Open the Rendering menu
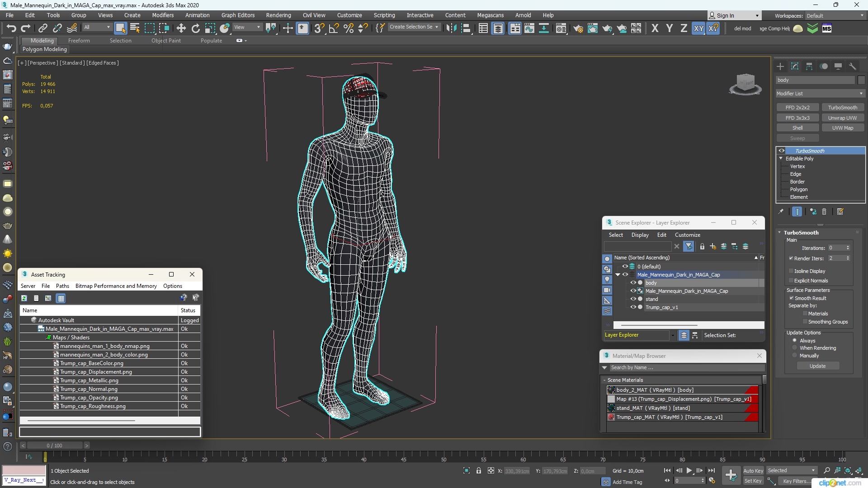Image resolution: width=868 pixels, height=488 pixels. pyautogui.click(x=278, y=15)
